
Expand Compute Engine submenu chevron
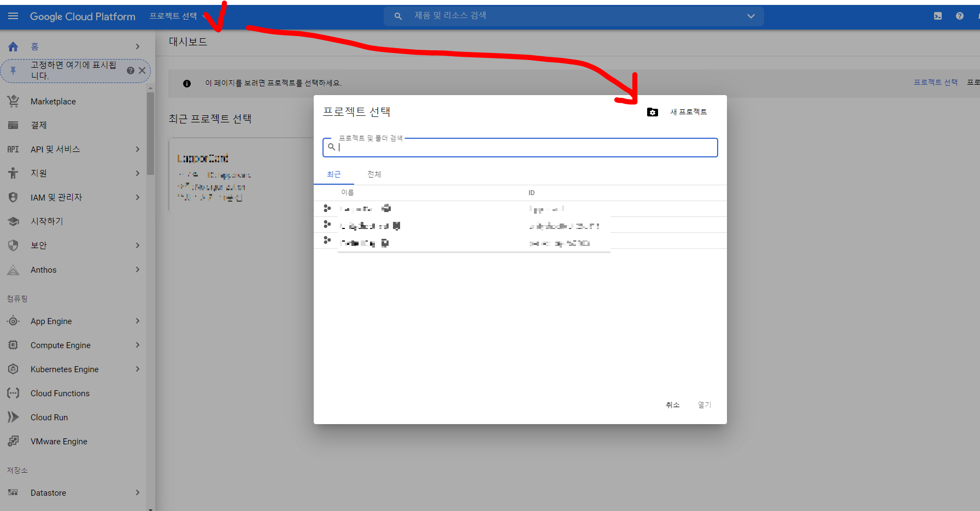(x=138, y=345)
